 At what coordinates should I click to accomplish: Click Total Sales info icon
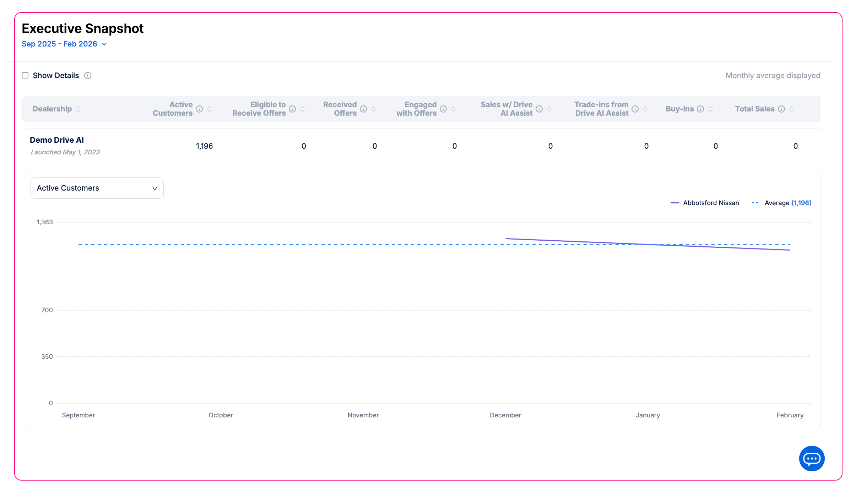coord(781,109)
